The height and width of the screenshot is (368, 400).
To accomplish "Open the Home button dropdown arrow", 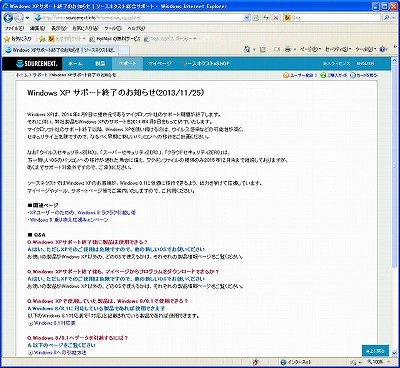I will tap(254, 49).
